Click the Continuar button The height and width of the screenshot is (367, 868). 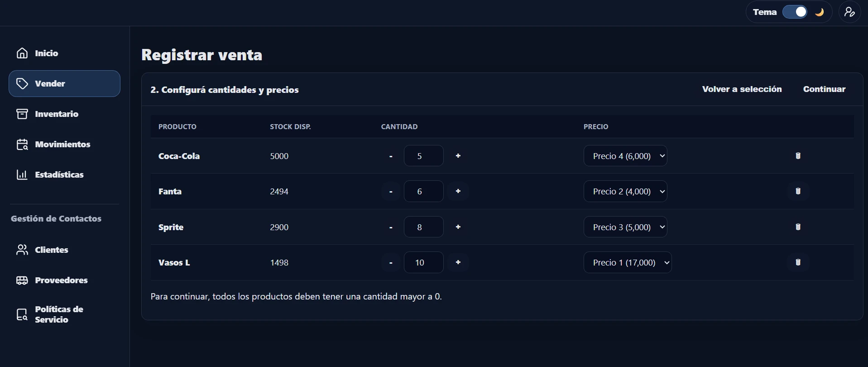pyautogui.click(x=824, y=89)
